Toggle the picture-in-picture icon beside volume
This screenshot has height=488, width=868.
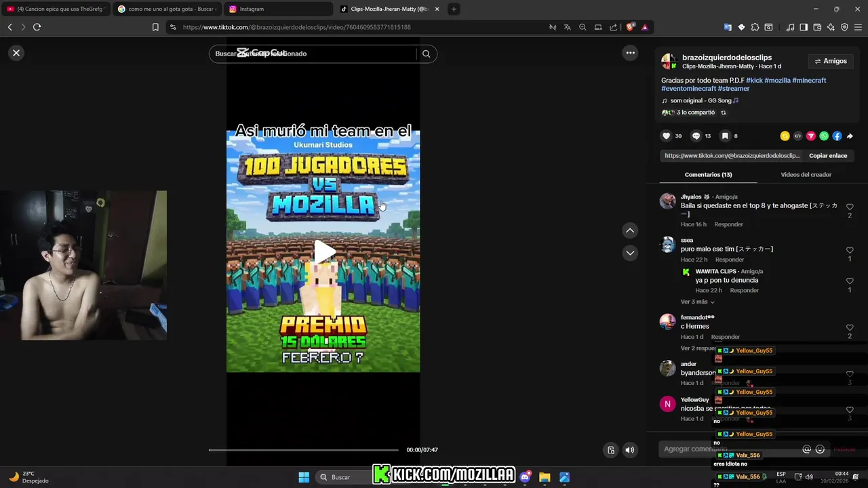[611, 450]
